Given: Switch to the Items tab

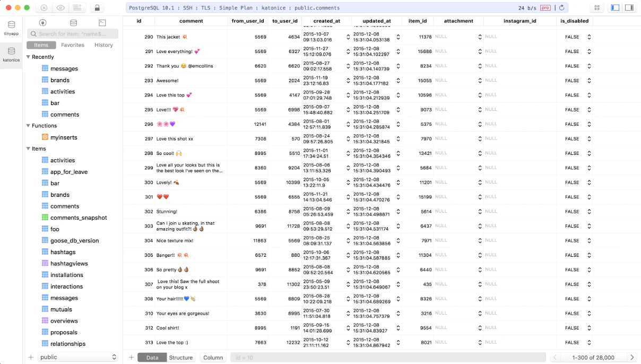Looking at the screenshot, I should coord(41,45).
